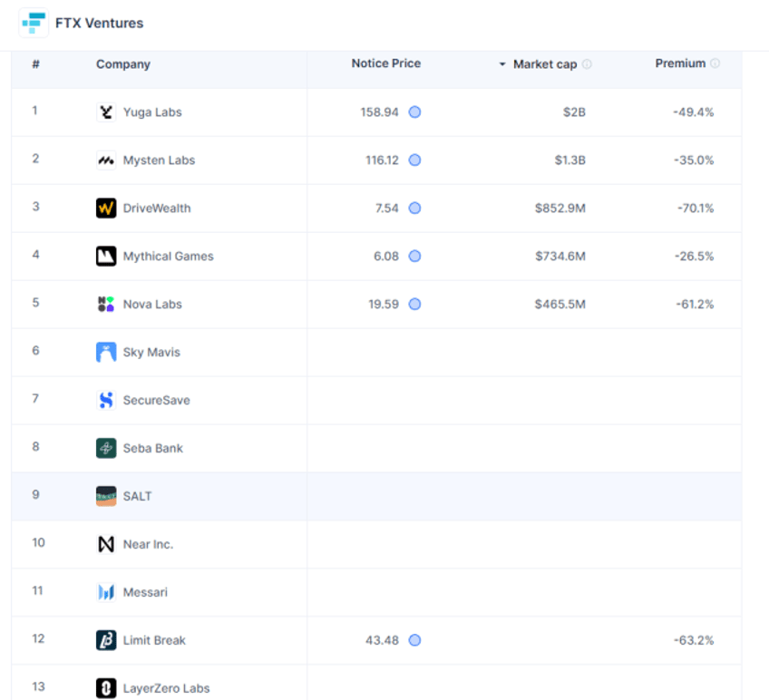Open the Seba Bank company name
This screenshot has height=700, width=769.
153,448
